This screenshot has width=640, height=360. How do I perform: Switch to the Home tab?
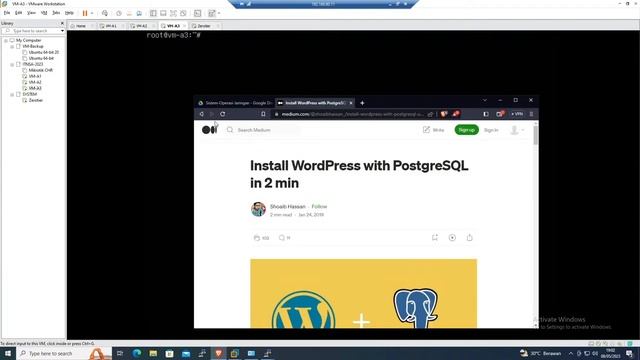[x=80, y=26]
